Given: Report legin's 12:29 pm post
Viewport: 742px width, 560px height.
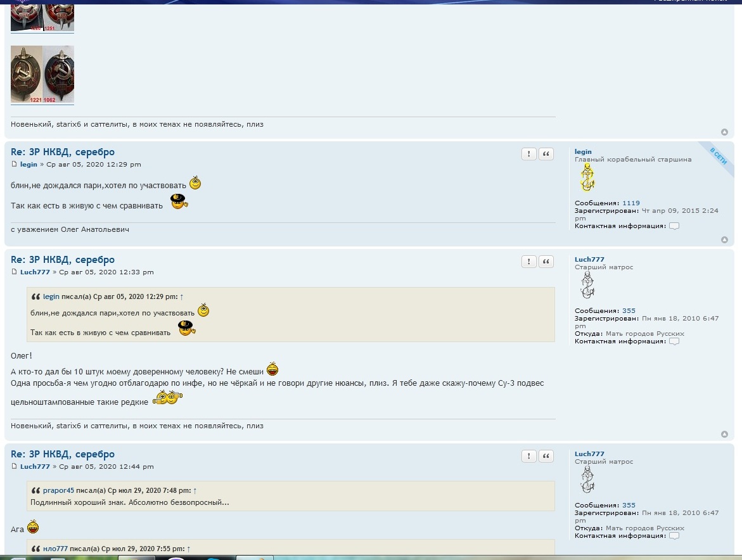Looking at the screenshot, I should [528, 154].
